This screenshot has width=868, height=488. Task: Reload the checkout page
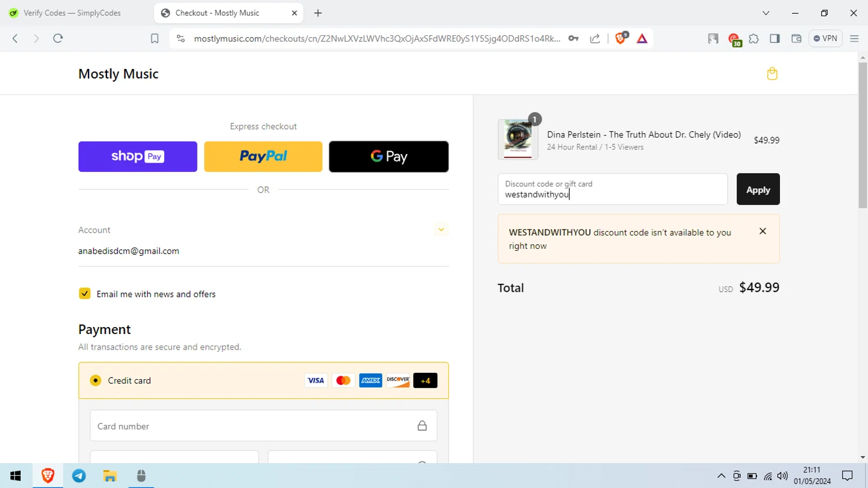[58, 38]
